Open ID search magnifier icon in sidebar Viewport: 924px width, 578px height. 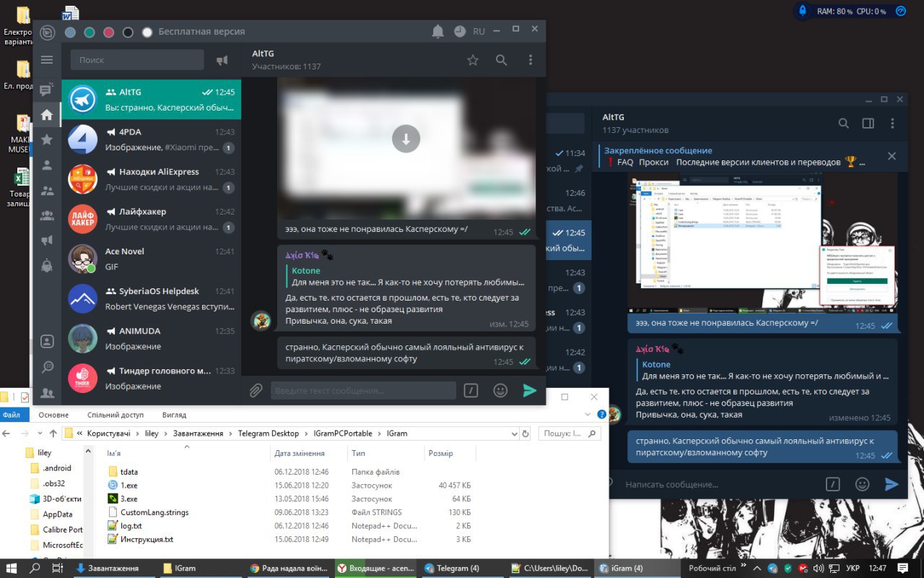tap(47, 367)
